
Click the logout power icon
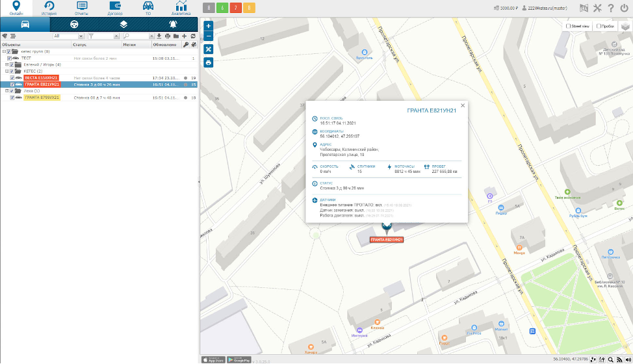coord(625,8)
